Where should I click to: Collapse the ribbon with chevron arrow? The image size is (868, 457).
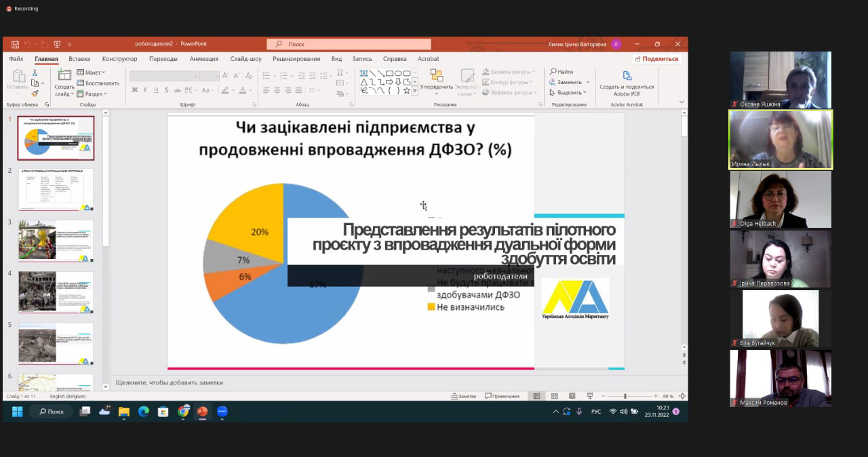coord(682,102)
